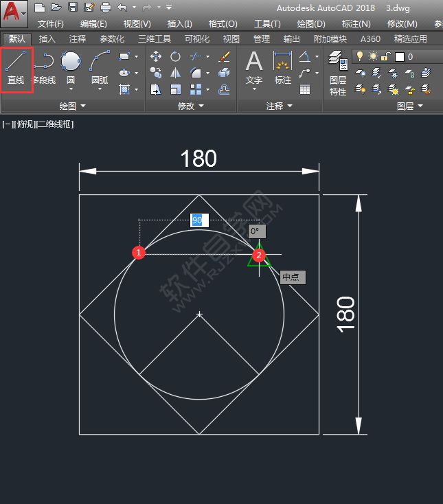The height and width of the screenshot is (504, 443).
Task: Select the Scale tool icon
Action: (x=175, y=90)
